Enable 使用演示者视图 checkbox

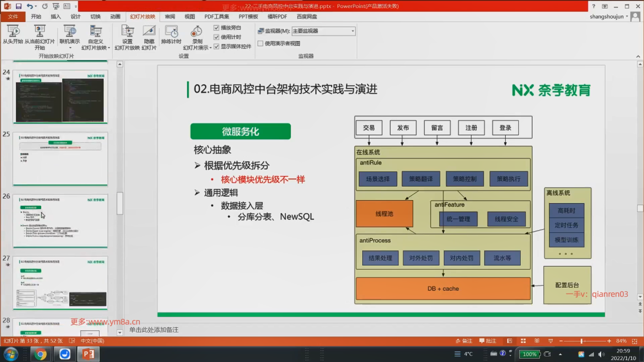coord(260,43)
